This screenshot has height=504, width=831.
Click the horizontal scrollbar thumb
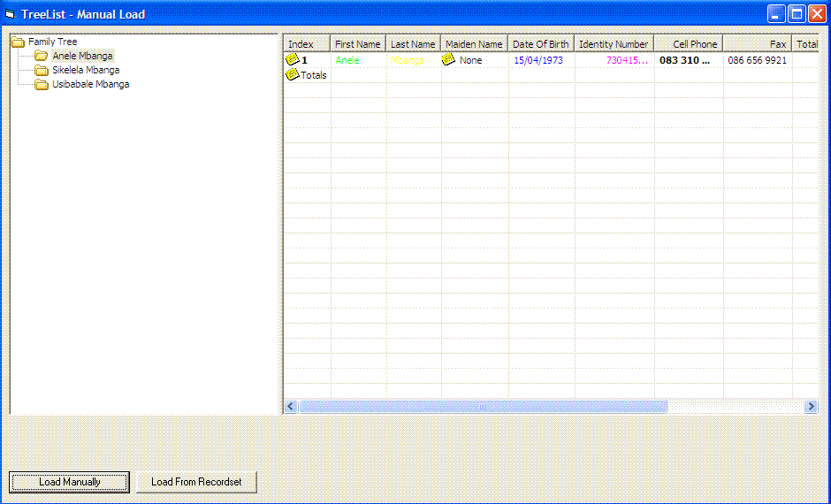[x=483, y=407]
